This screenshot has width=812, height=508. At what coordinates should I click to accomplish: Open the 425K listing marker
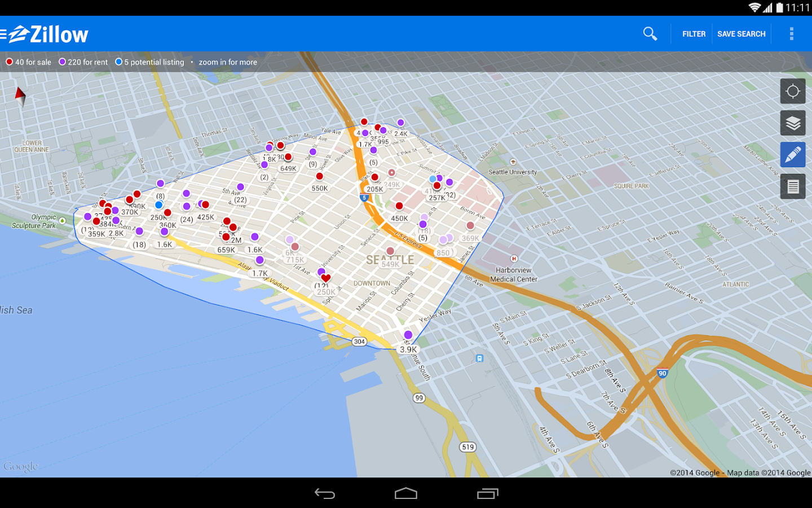pyautogui.click(x=205, y=217)
